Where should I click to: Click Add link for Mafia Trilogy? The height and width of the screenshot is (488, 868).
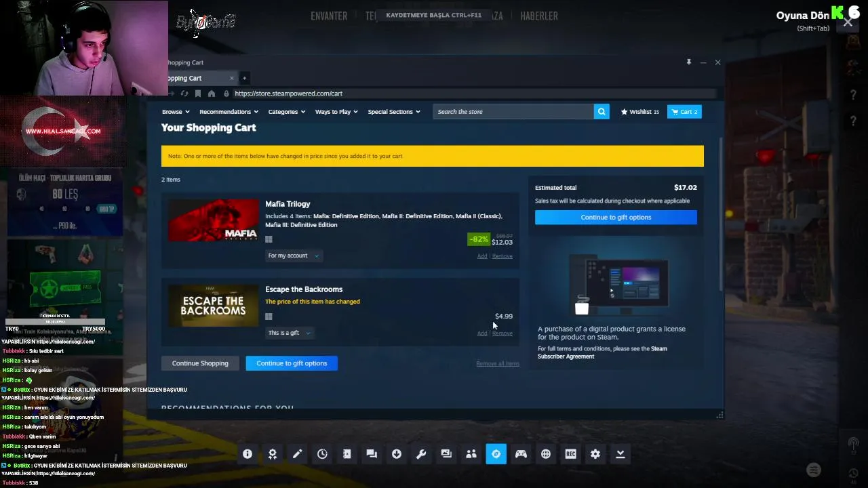482,256
